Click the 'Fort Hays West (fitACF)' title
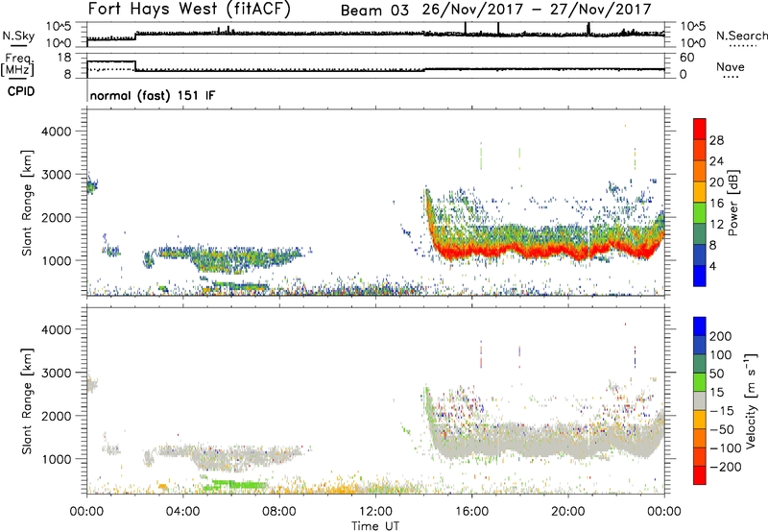 (x=189, y=9)
